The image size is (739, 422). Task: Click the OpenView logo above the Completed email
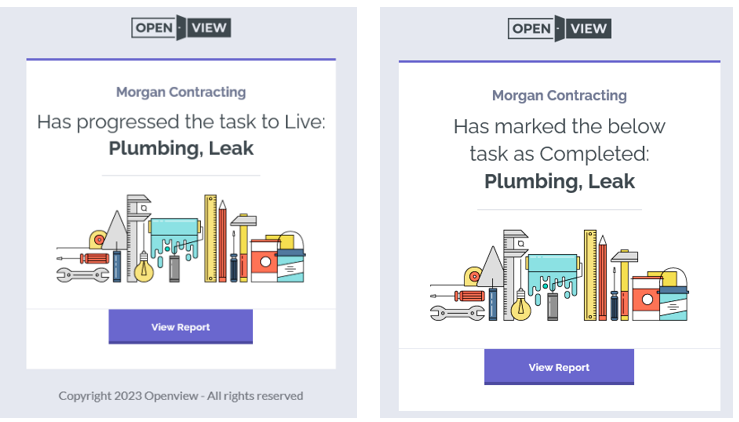click(557, 28)
